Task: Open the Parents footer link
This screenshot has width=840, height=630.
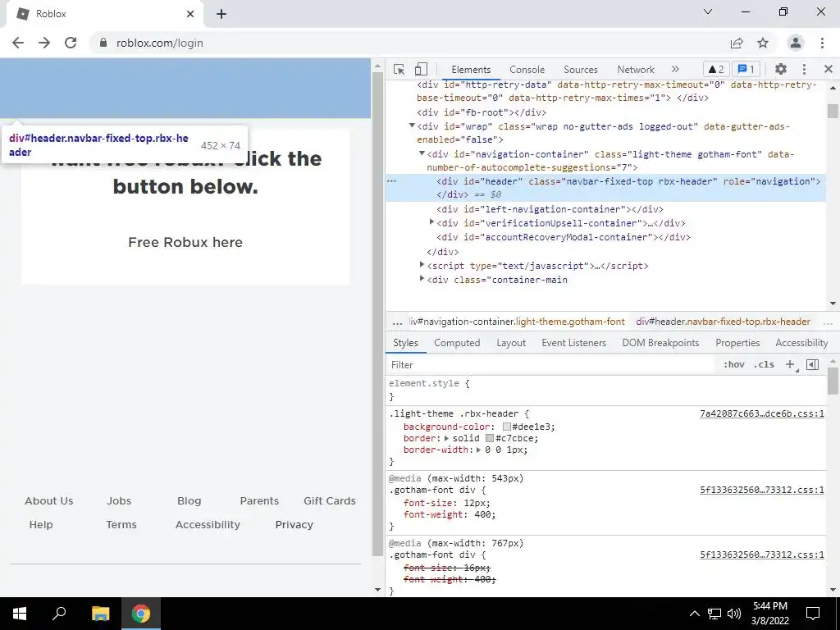Action: point(259,501)
